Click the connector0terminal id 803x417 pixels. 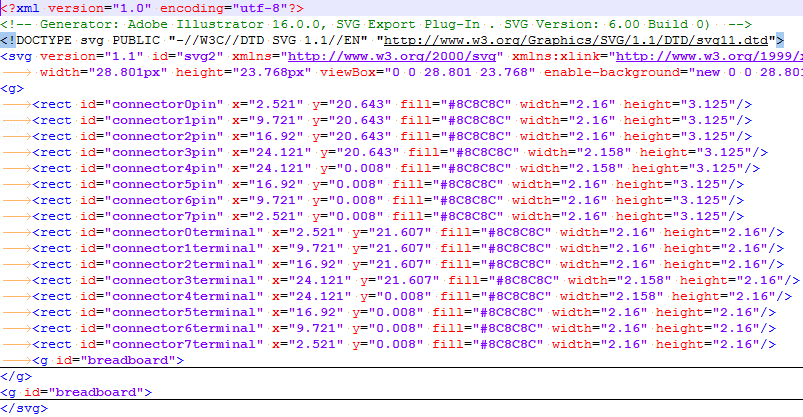(x=172, y=233)
